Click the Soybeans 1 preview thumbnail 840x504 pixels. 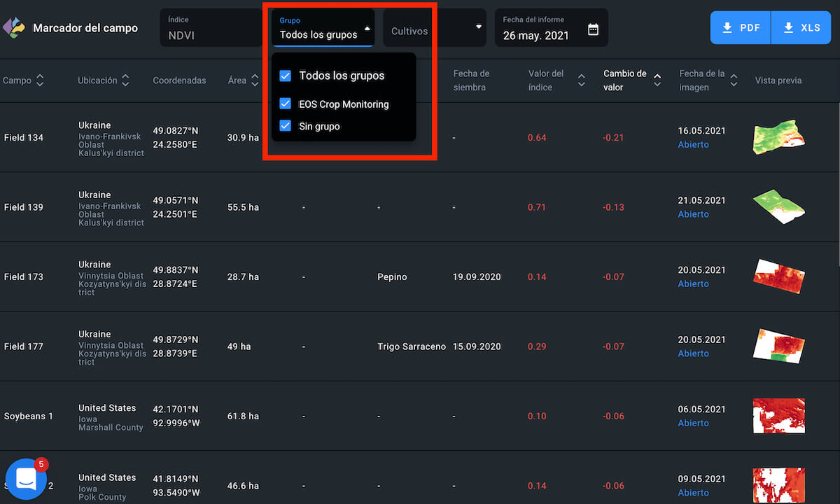(778, 416)
